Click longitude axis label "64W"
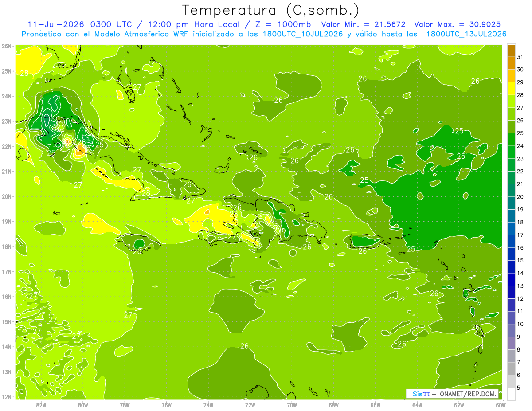The image size is (532, 411). point(417,405)
